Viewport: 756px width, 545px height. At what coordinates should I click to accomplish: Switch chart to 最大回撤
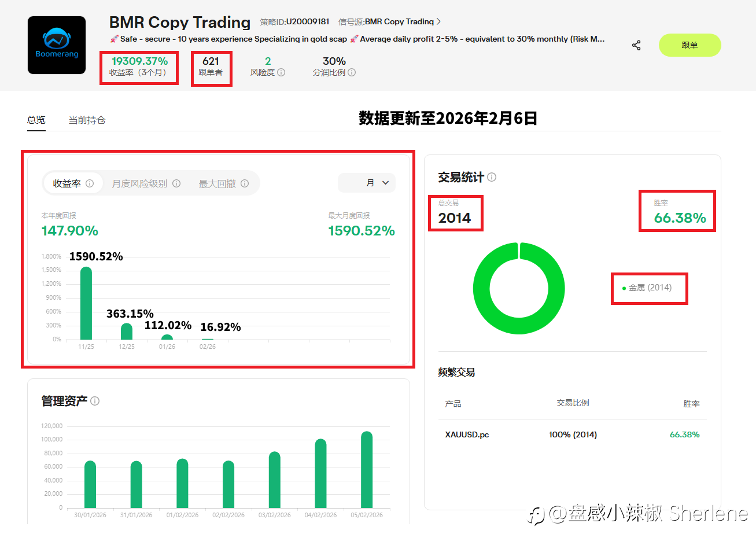[x=224, y=183]
